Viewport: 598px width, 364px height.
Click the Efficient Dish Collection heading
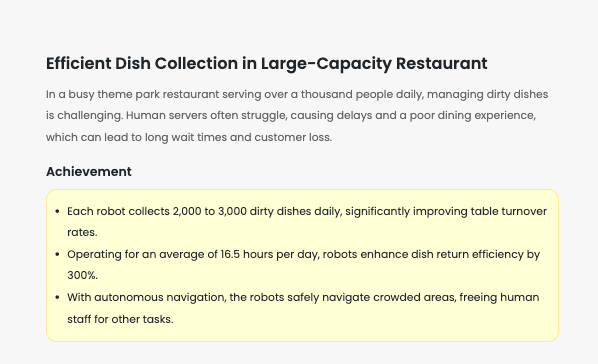[x=267, y=64]
